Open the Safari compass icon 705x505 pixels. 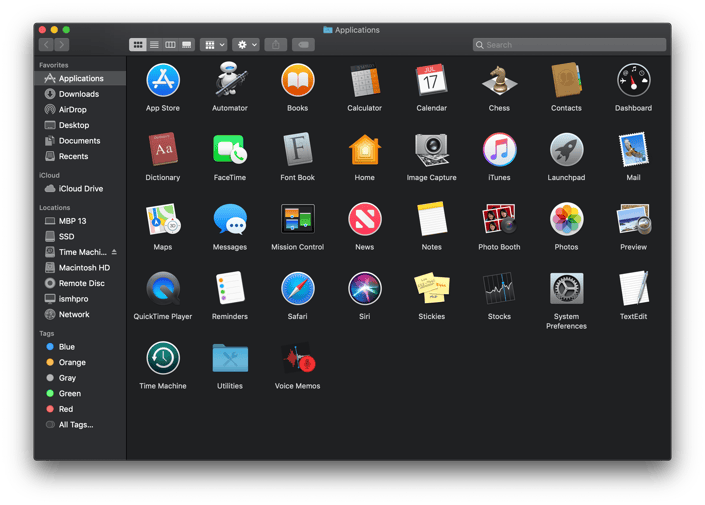pyautogui.click(x=297, y=289)
